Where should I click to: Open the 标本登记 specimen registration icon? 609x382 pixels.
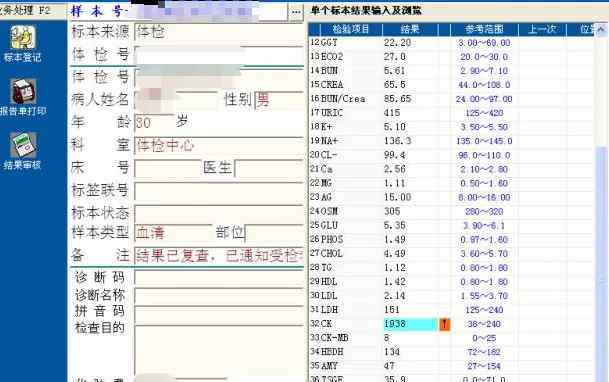tap(23, 44)
